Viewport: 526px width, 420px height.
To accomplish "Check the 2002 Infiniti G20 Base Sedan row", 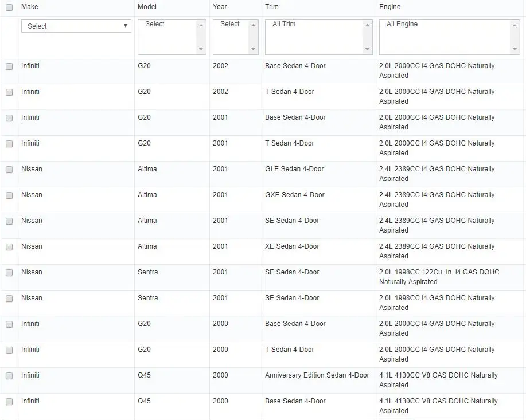I will pos(9,66).
